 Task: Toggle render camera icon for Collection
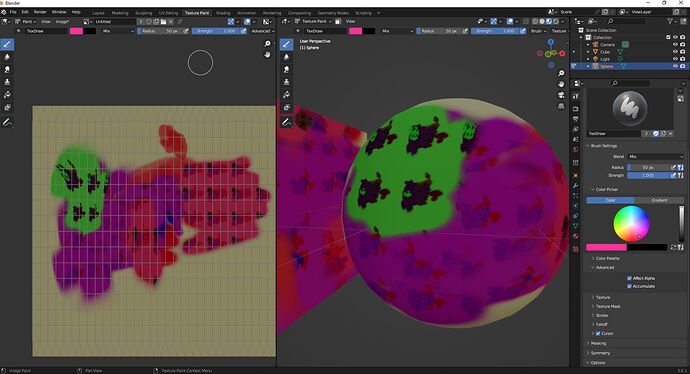point(682,37)
